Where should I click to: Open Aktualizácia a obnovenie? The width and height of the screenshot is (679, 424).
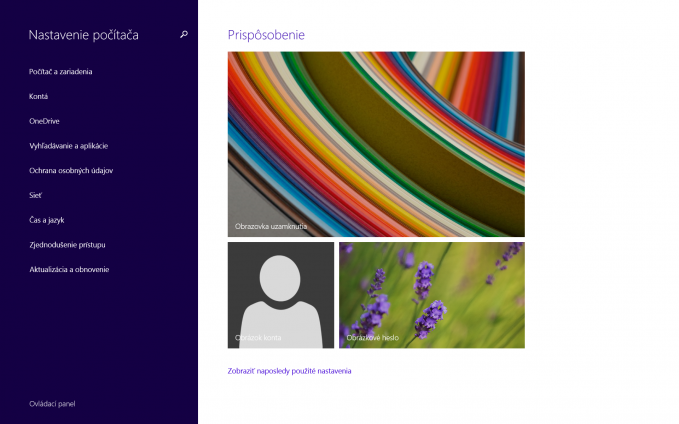[69, 269]
